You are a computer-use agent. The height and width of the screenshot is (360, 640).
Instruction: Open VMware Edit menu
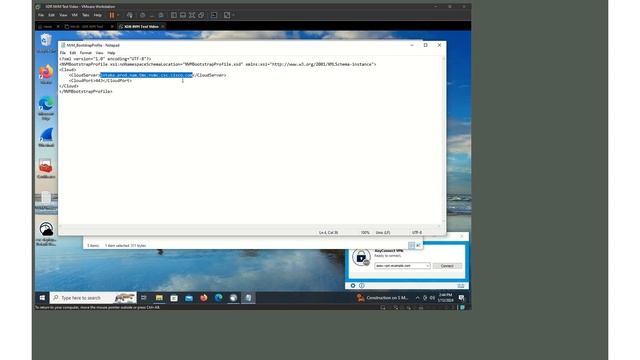51,15
